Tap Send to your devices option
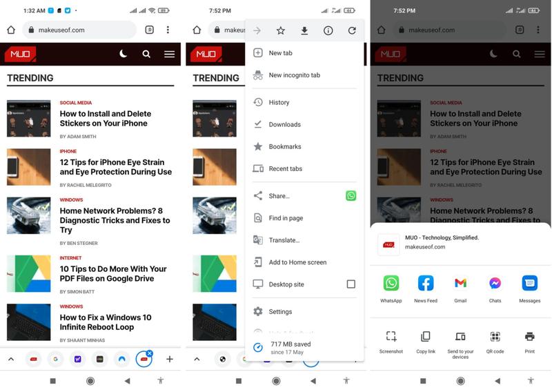The width and height of the screenshot is (552, 392). 460,345
